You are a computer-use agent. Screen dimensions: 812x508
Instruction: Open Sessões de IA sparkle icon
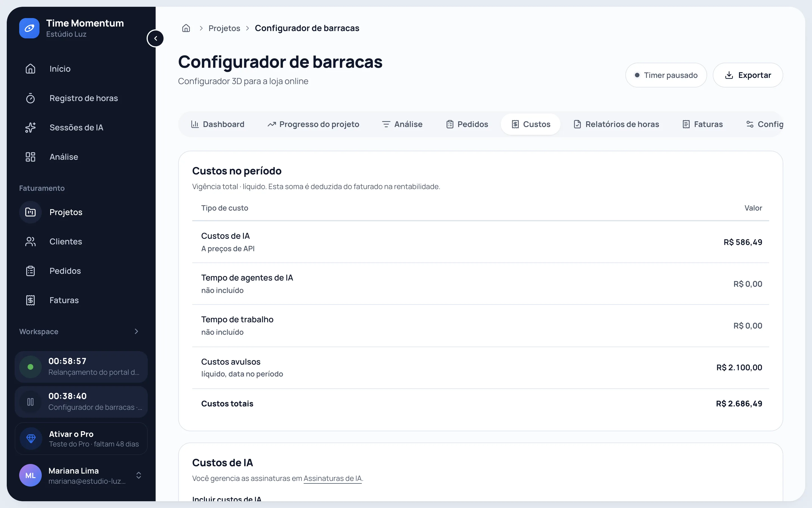(30, 128)
